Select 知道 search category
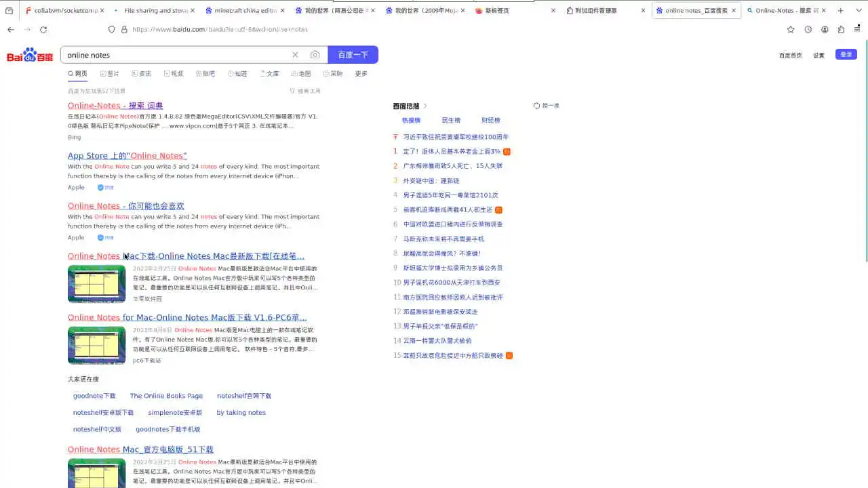Image resolution: width=868 pixels, height=488 pixels. coord(237,73)
